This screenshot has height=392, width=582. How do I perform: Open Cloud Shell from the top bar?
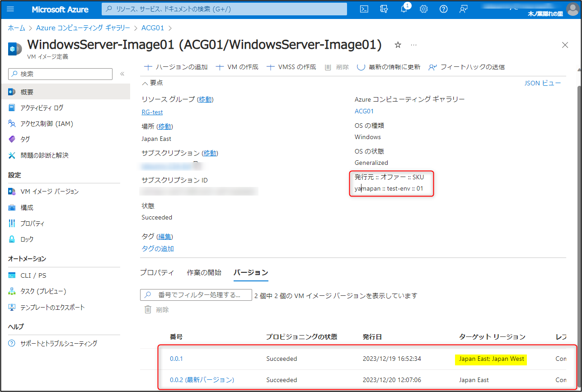point(364,9)
